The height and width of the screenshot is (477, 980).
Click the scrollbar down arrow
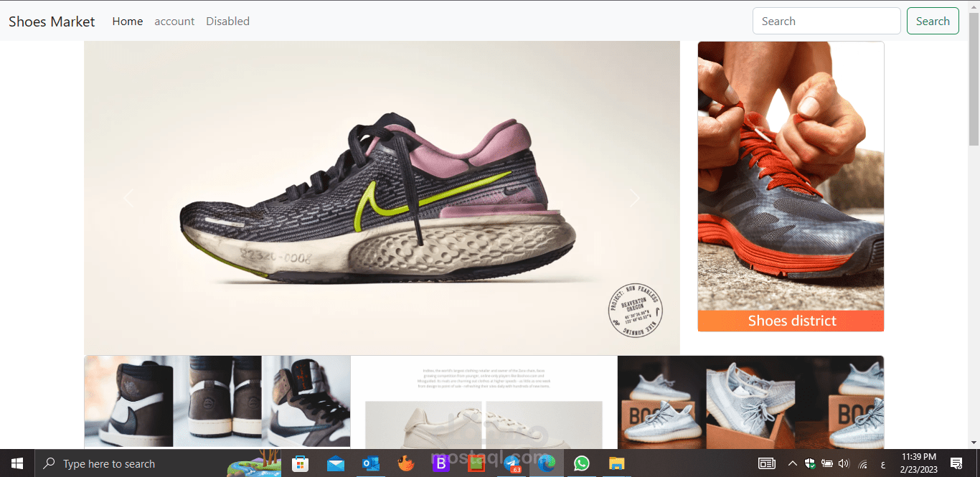(974, 443)
